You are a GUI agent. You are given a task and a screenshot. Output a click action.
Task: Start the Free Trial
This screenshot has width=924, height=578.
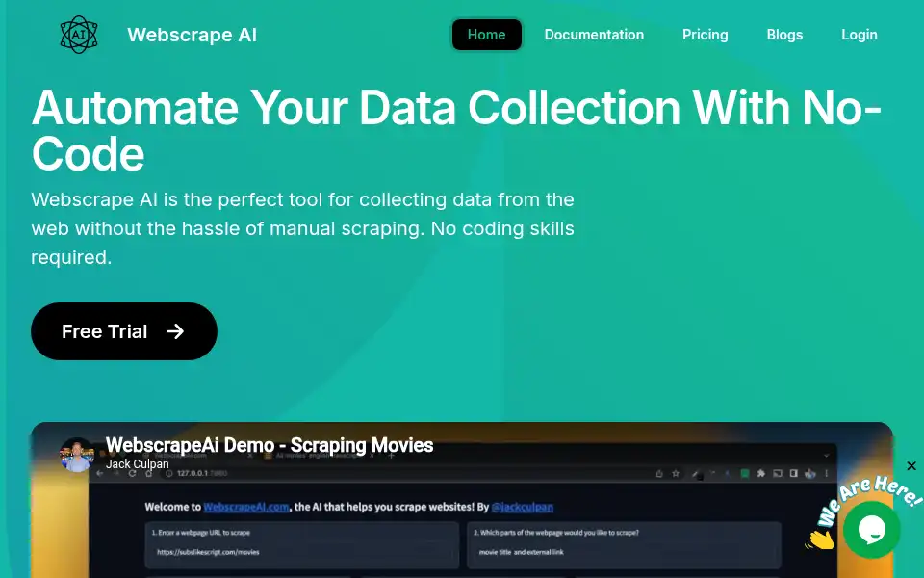(x=124, y=331)
